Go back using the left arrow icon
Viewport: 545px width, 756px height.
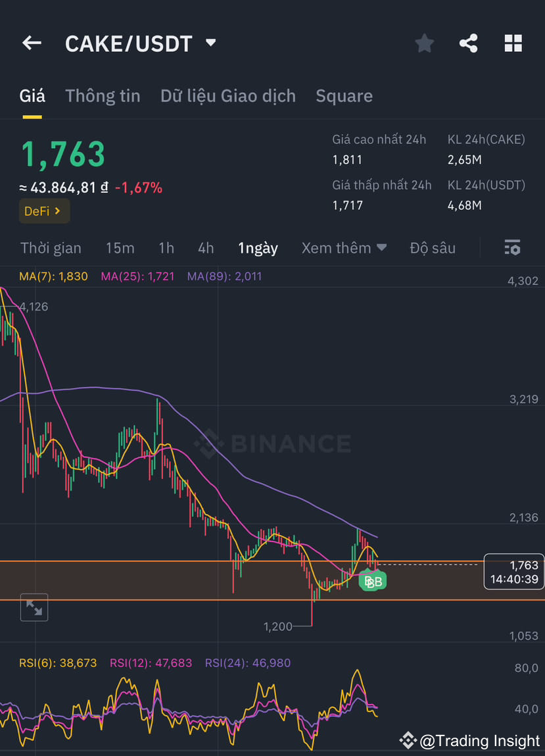click(32, 43)
